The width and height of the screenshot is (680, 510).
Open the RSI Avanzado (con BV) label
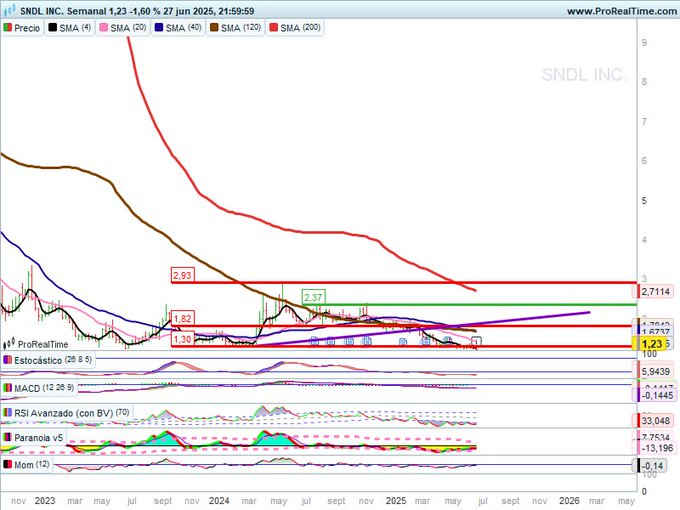[72, 413]
